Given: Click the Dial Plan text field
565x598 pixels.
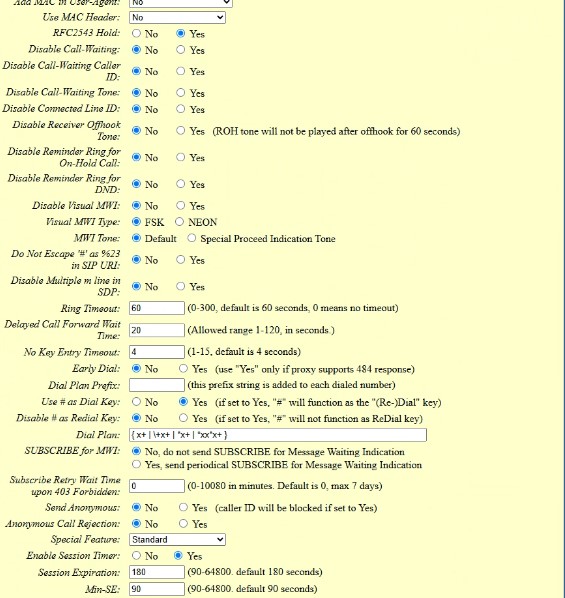Looking at the screenshot, I should (x=278, y=435).
